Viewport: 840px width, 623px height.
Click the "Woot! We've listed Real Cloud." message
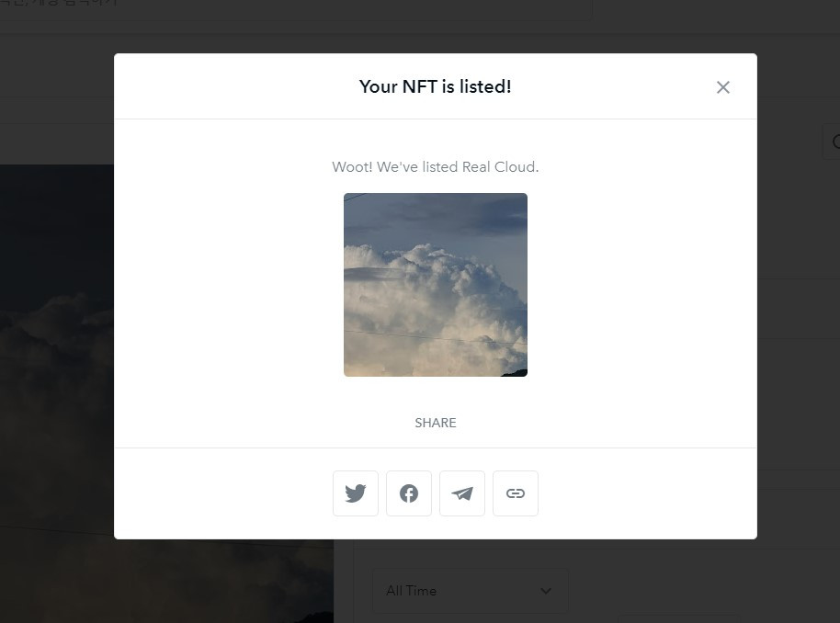coord(436,167)
